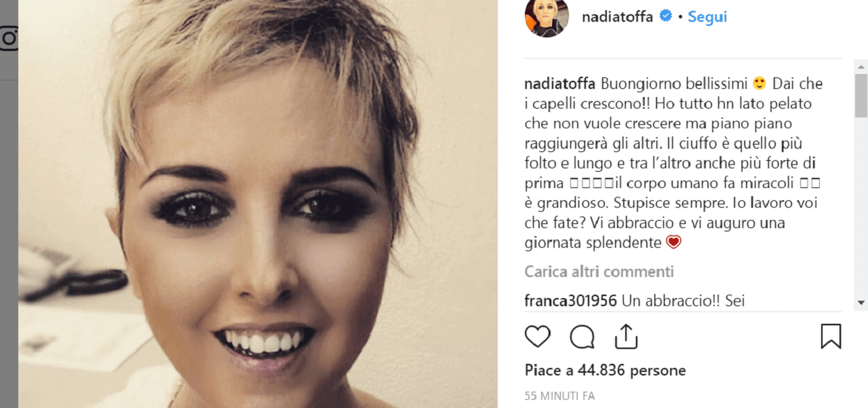Click the comments scrollbar up arrow
Viewport: 868px width, 408px height.
coord(861,66)
